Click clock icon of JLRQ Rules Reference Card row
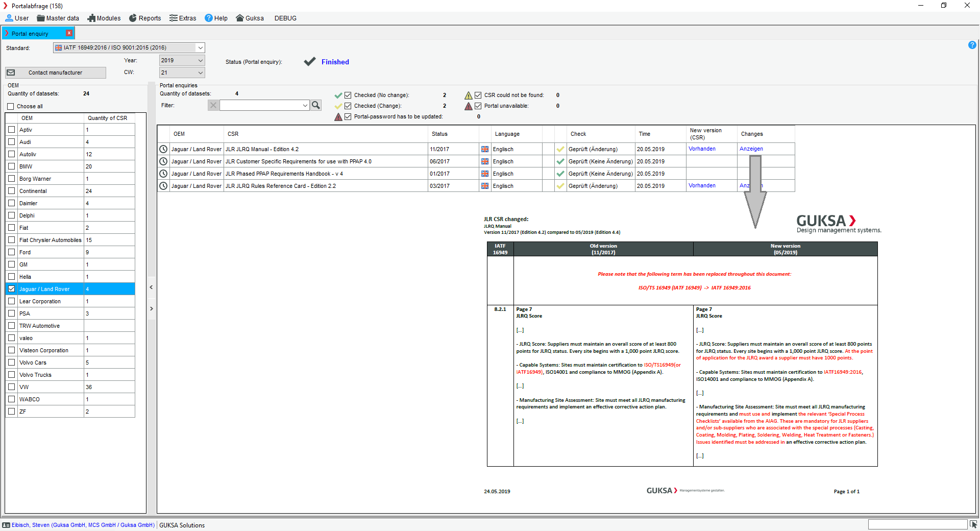The height and width of the screenshot is (531, 980). [x=163, y=186]
